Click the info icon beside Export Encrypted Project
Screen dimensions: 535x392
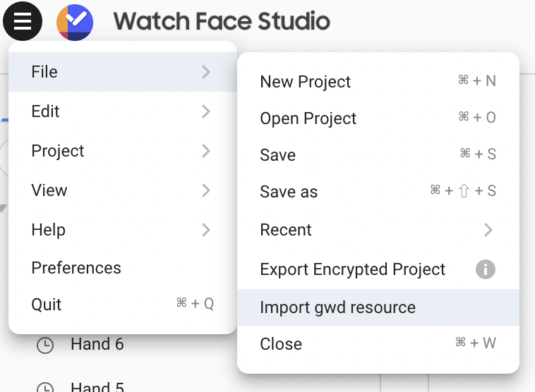tap(485, 269)
